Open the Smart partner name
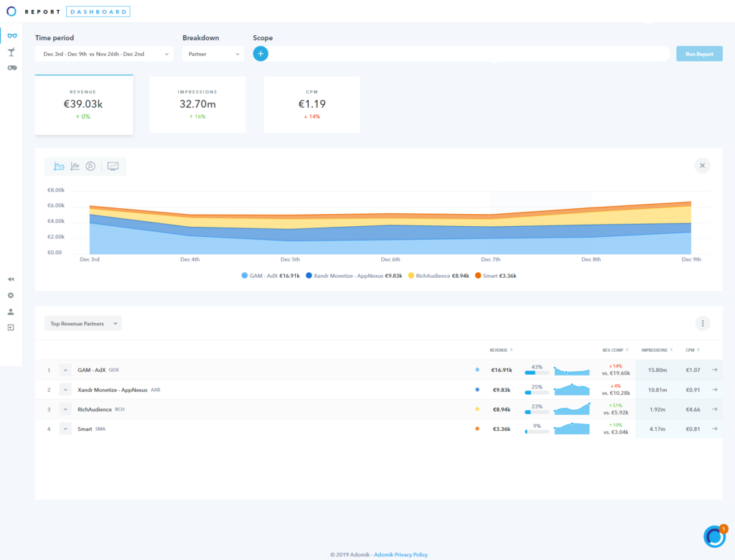The height and width of the screenshot is (560, 735). tap(85, 429)
